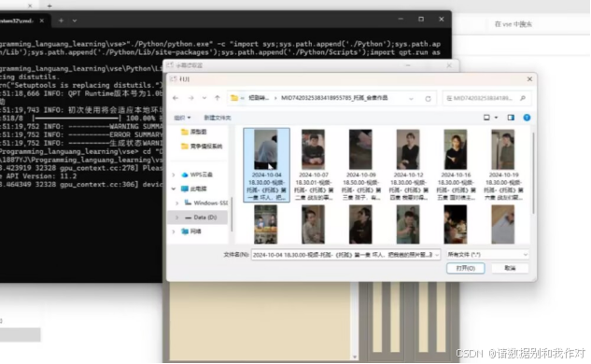Select the last thumbnail in second row
591x364 pixels.
pyautogui.click(x=503, y=225)
